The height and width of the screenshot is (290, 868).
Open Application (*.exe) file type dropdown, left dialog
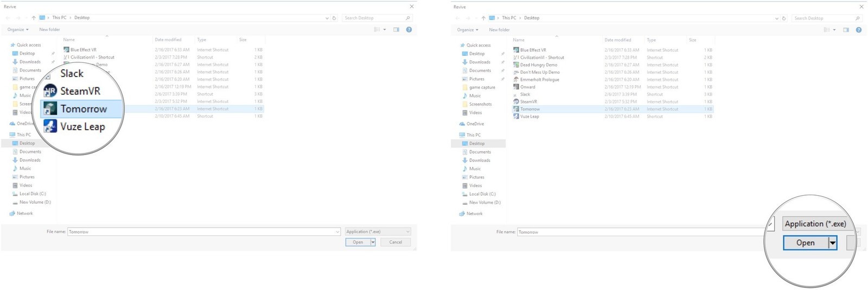click(x=378, y=231)
